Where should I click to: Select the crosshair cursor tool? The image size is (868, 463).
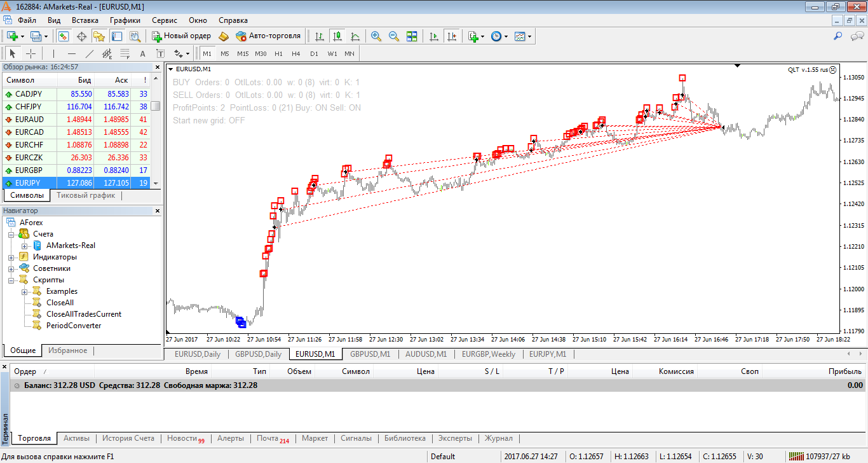pos(31,53)
